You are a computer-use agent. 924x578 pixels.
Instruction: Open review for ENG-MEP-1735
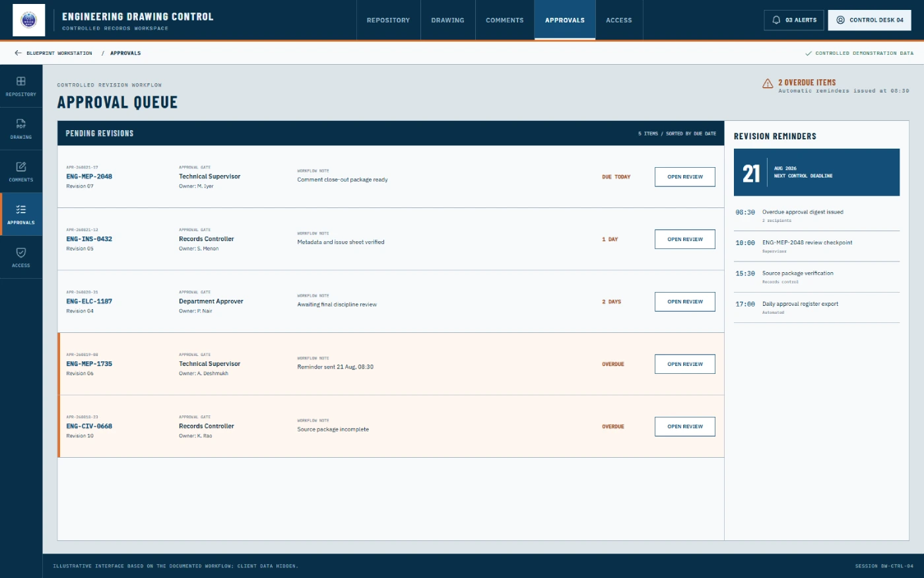click(x=685, y=364)
